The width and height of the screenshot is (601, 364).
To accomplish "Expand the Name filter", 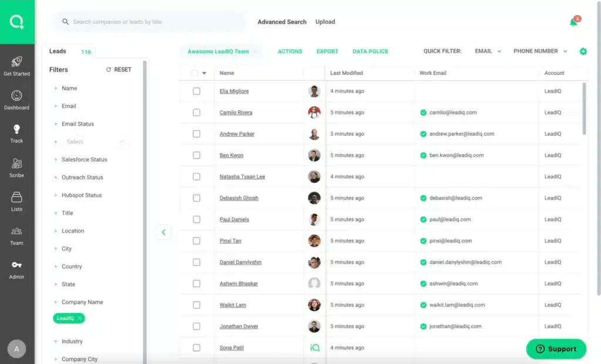I will pos(66,88).
